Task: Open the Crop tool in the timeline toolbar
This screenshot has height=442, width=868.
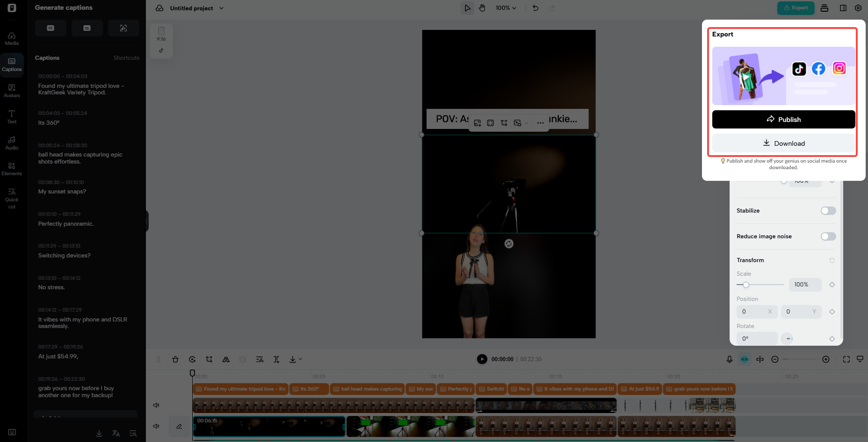Action: click(x=209, y=359)
